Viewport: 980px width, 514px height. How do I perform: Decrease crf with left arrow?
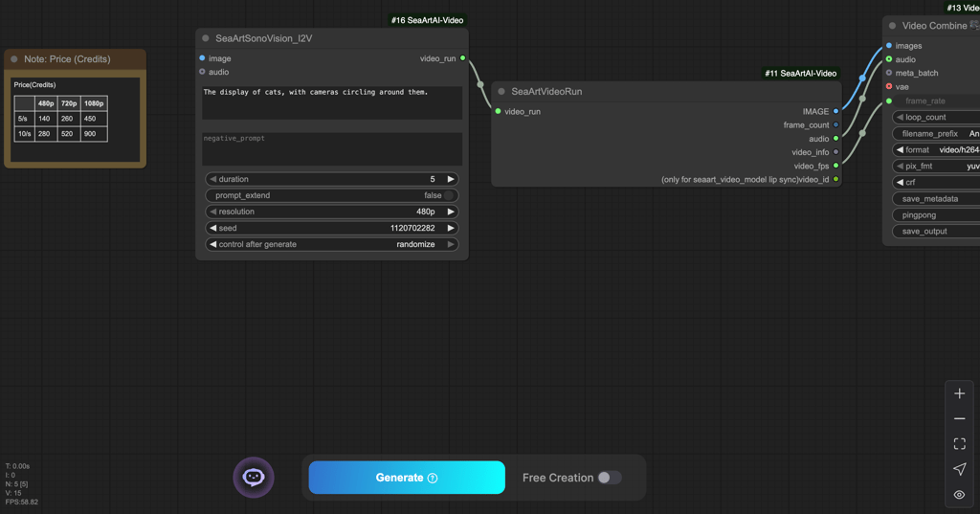900,183
